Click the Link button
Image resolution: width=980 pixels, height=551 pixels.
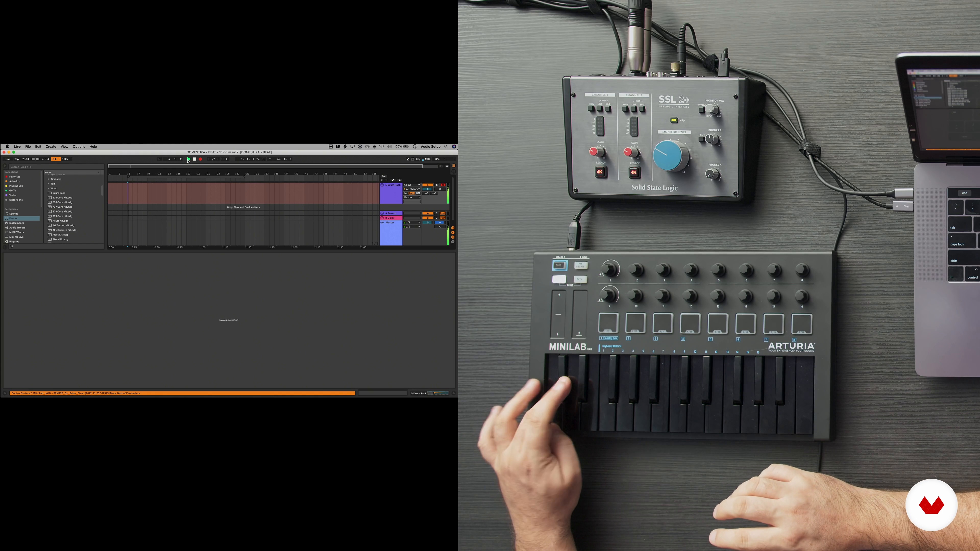[x=8, y=159]
